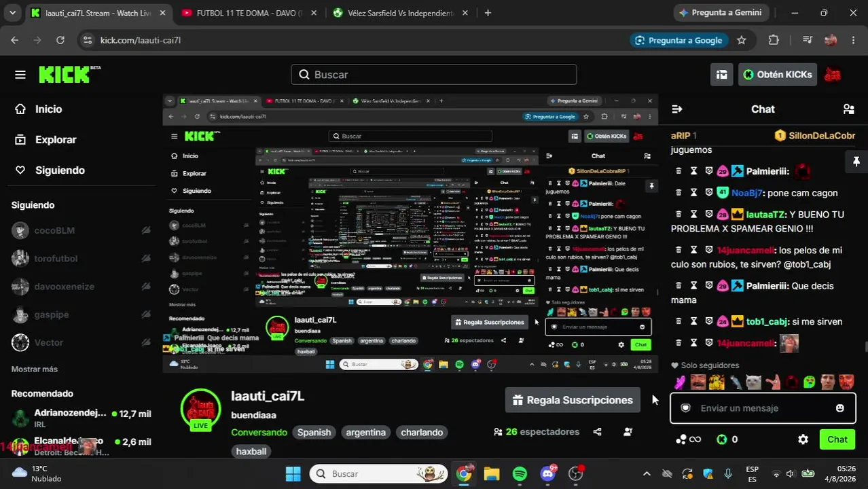The height and width of the screenshot is (489, 868).
Task: Open the red profile avatar in Kick header
Action: [x=832, y=75]
